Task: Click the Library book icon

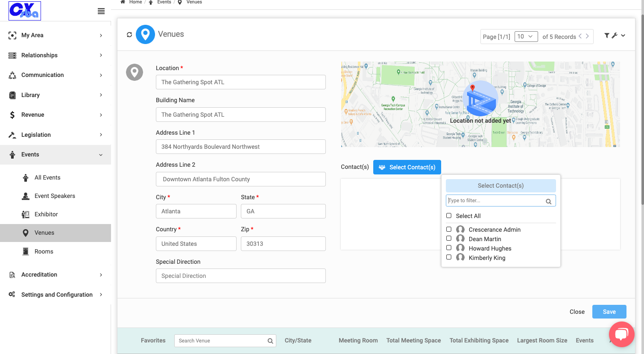Action: pyautogui.click(x=12, y=95)
